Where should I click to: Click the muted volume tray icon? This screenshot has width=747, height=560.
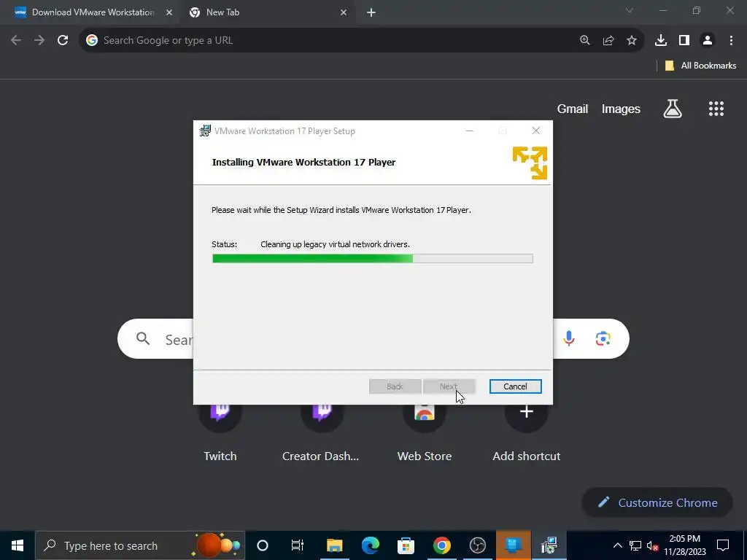point(652,545)
